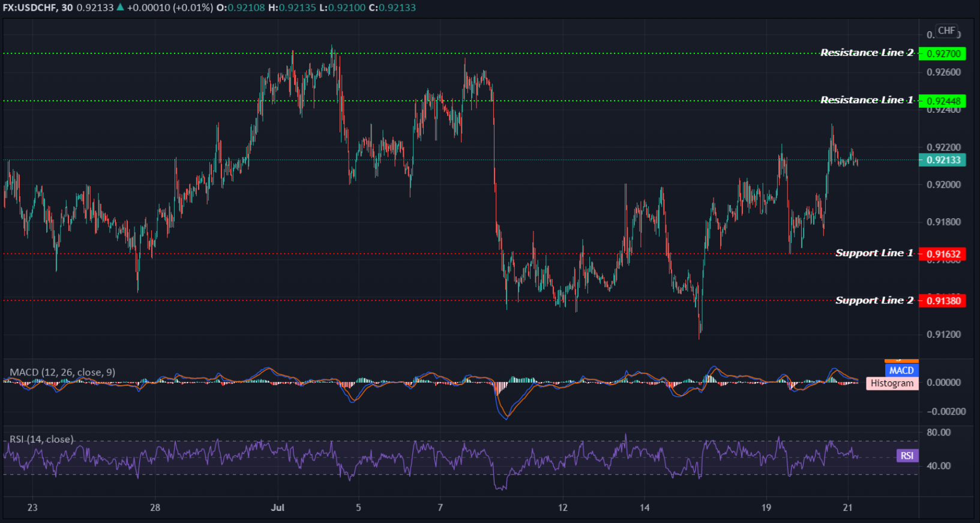Click the 80.00 RSI axis value
This screenshot has width=980, height=523.
(939, 432)
